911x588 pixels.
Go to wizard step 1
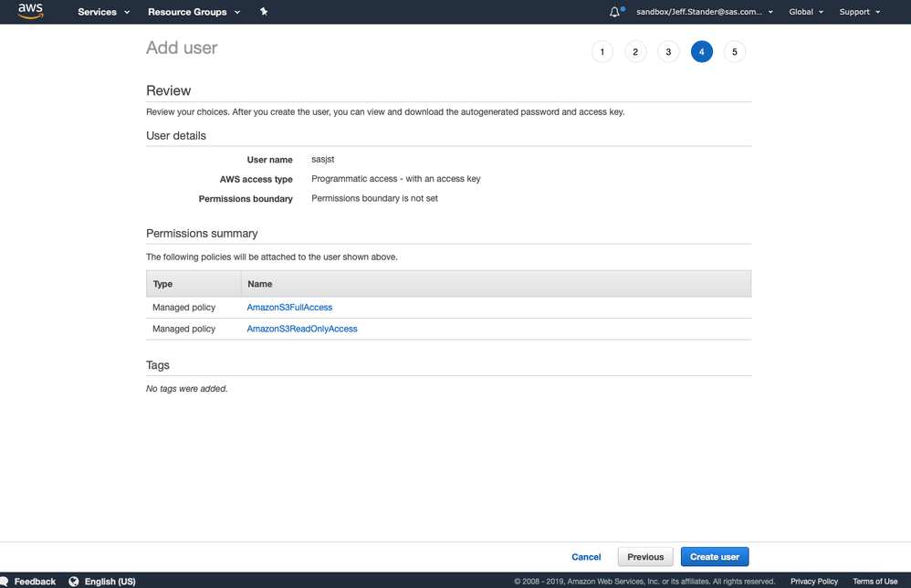coord(602,52)
